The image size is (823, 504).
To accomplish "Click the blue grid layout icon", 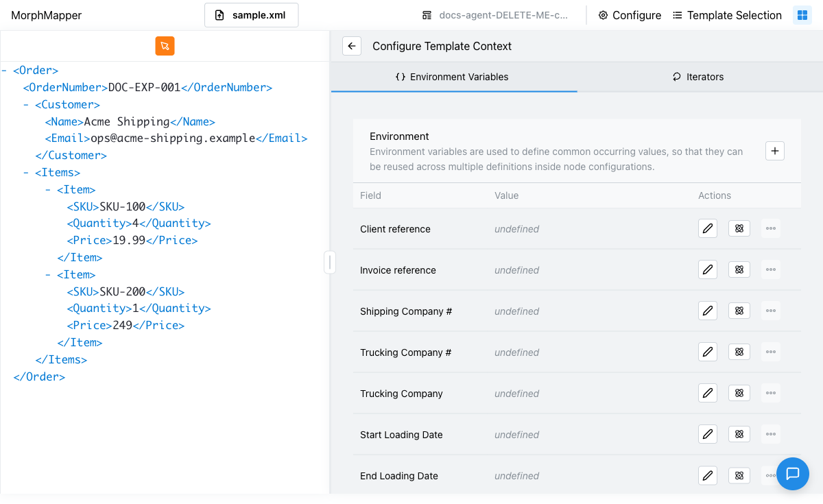I will [x=802, y=15].
